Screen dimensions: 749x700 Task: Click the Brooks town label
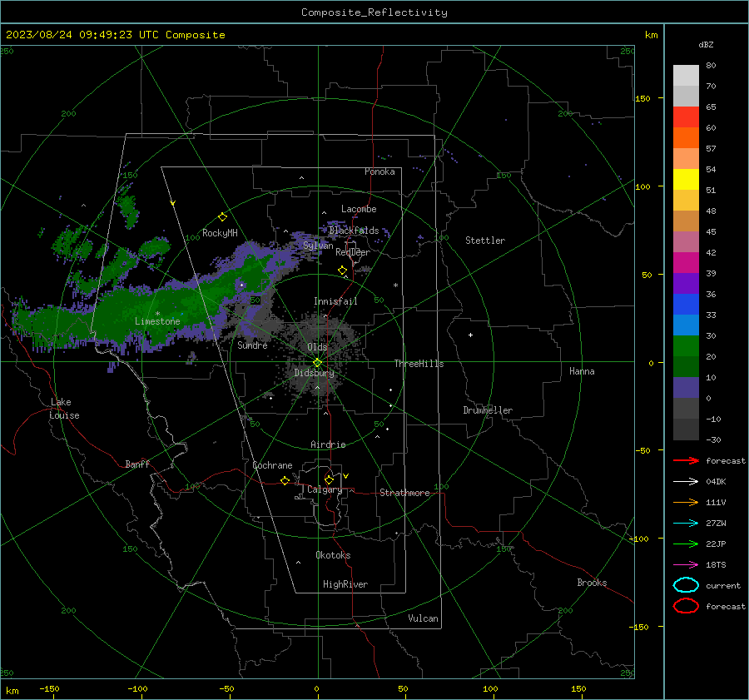[592, 583]
